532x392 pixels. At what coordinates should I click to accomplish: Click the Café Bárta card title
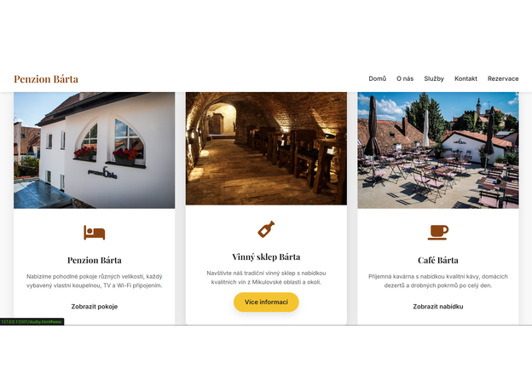tap(438, 261)
